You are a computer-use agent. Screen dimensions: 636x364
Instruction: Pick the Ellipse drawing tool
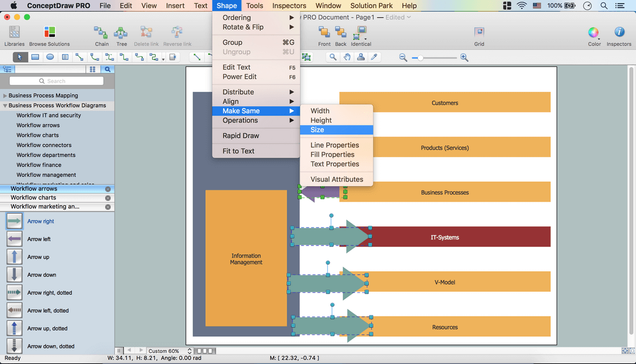point(50,57)
